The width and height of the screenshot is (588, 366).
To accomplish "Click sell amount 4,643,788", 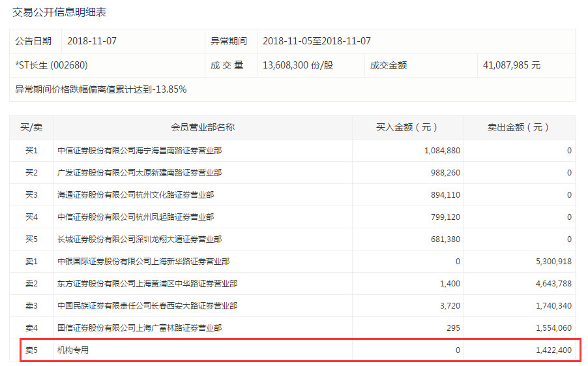I will [553, 283].
